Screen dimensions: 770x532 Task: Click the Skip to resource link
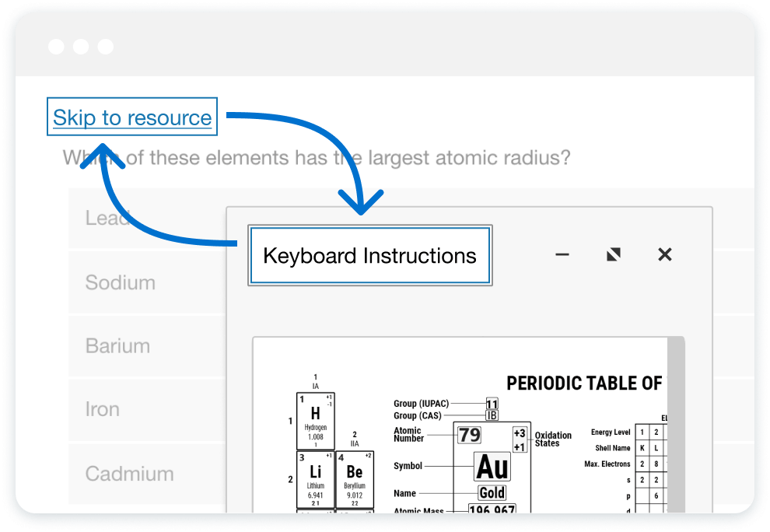(x=132, y=117)
